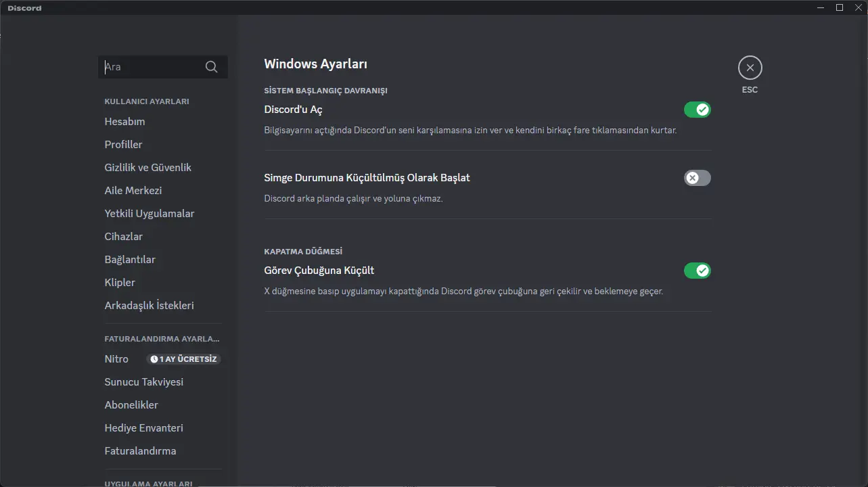Close settings with the ESC circle button
The width and height of the screenshot is (868, 487).
(x=750, y=68)
